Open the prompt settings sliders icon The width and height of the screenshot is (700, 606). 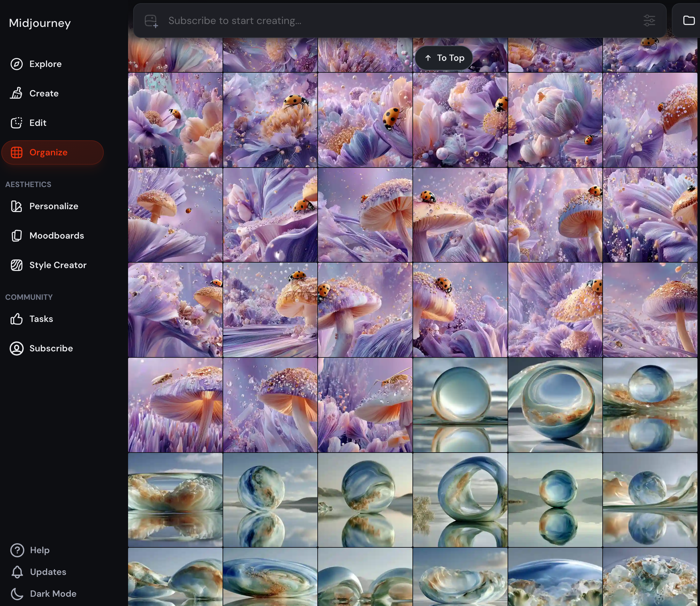click(x=649, y=20)
